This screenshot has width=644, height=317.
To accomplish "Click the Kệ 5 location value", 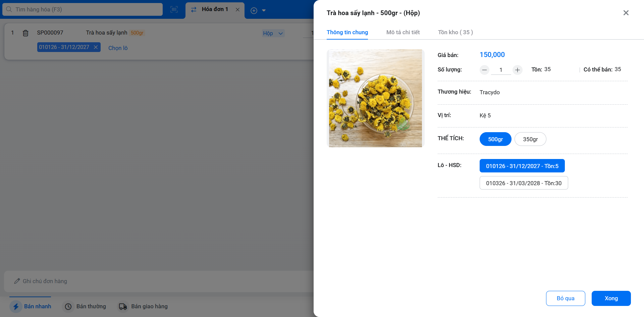I will (x=485, y=115).
